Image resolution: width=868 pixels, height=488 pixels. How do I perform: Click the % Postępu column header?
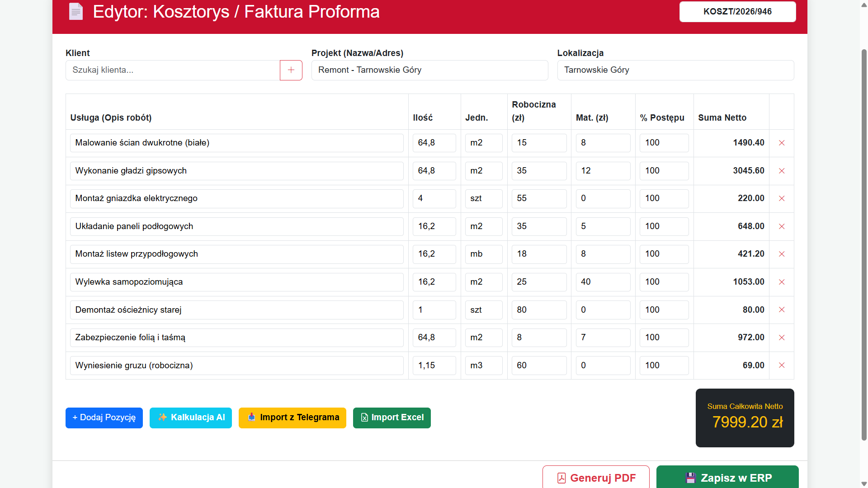(662, 118)
